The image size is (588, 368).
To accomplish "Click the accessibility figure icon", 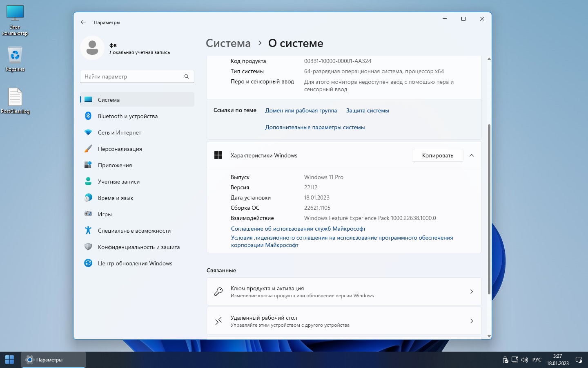I will [x=88, y=231].
